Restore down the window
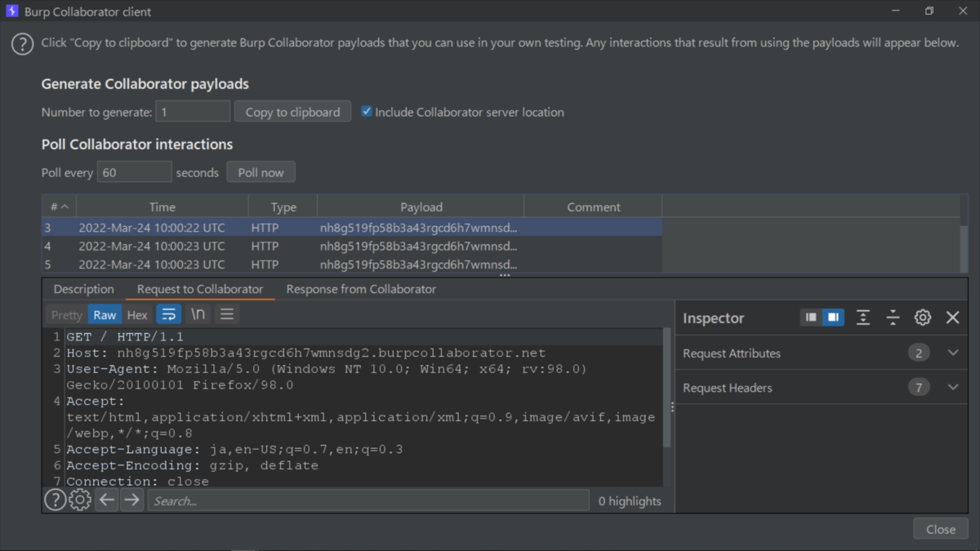 click(929, 11)
